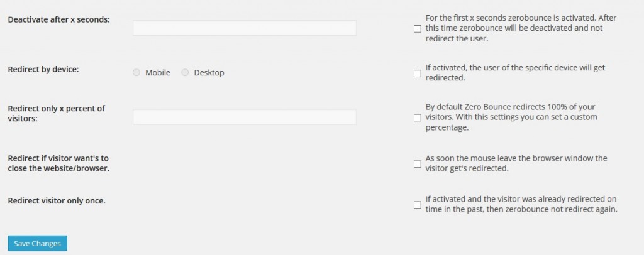Click the 'As soon the mouse leave' description text
Screen dimensions: 644x255
pyautogui.click(x=516, y=163)
